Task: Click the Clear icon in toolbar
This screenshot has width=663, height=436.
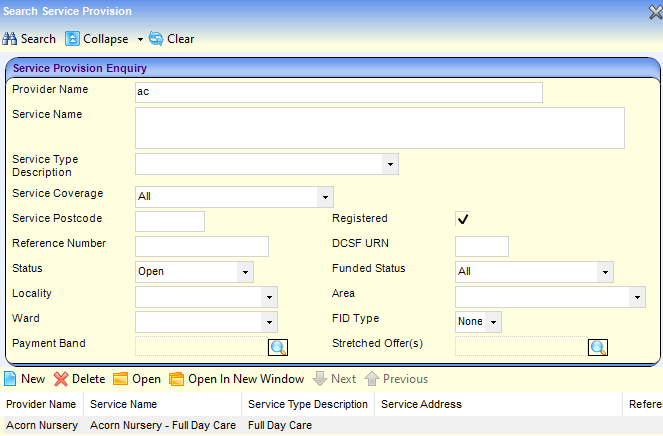Action: coord(156,39)
